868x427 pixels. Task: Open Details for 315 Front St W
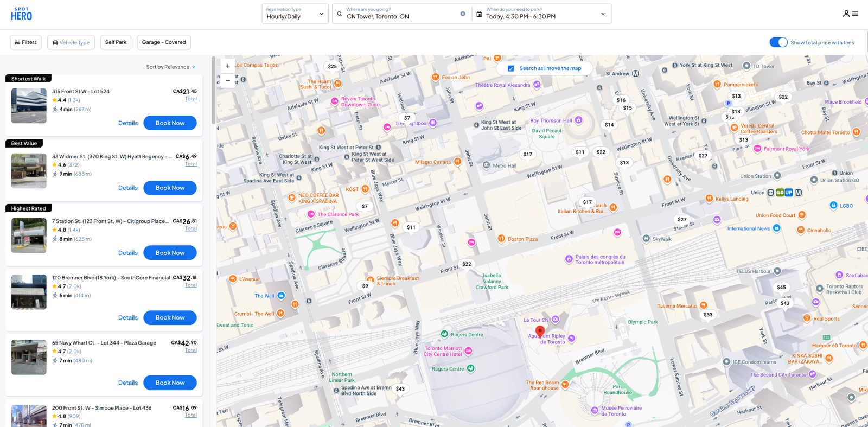(128, 123)
